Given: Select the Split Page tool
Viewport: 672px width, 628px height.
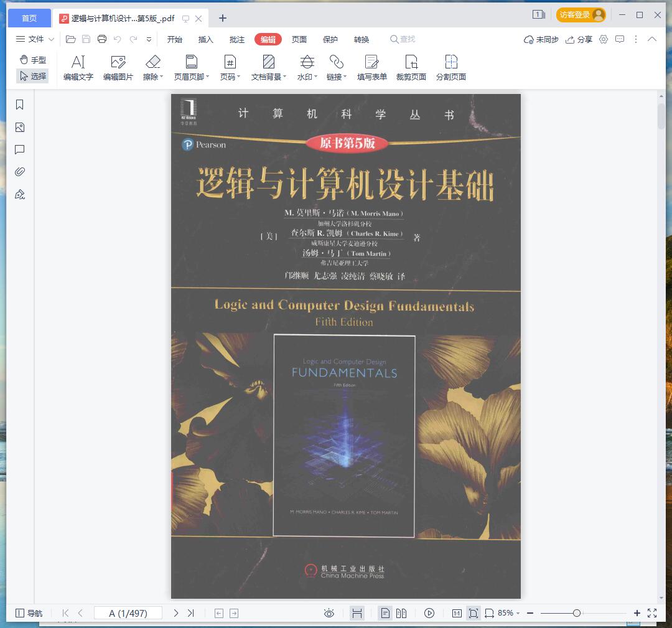Looking at the screenshot, I should [x=451, y=68].
